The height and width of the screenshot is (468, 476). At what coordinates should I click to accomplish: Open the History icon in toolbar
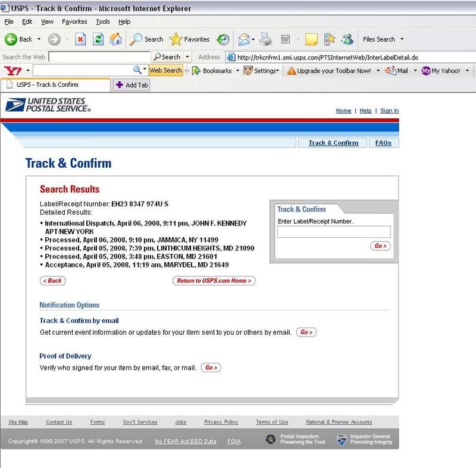tap(223, 39)
